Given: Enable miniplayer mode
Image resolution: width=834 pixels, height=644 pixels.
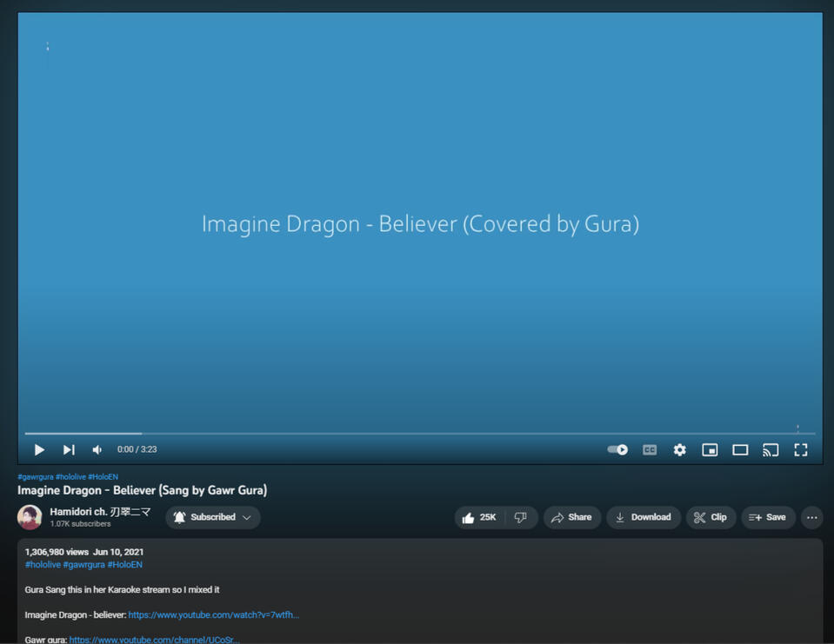Looking at the screenshot, I should click(710, 450).
